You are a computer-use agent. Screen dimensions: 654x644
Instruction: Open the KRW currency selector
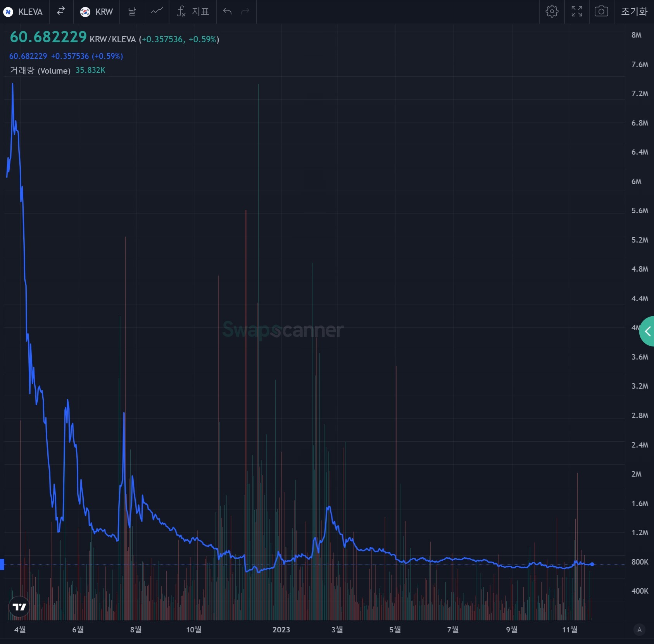click(x=97, y=12)
